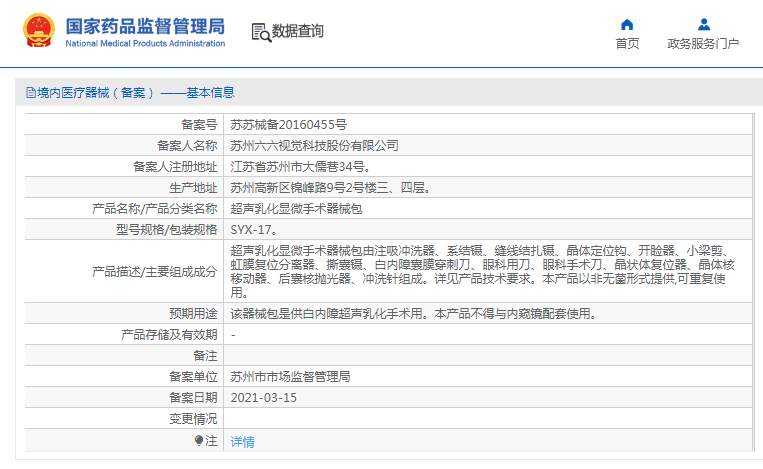Click 国家药品监督管理局 site title
763x469 pixels.
(145, 26)
